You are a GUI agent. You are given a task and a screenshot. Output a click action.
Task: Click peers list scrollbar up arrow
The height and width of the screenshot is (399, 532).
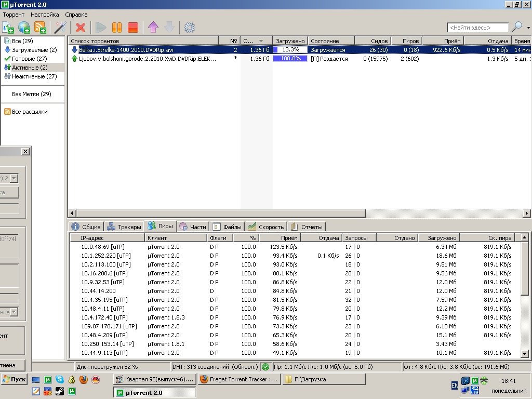525,237
